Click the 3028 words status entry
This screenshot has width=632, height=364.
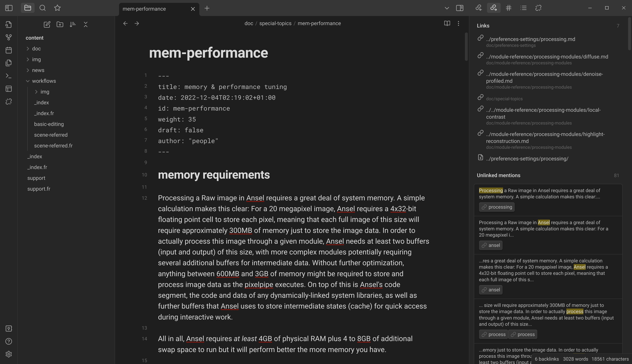click(576, 359)
